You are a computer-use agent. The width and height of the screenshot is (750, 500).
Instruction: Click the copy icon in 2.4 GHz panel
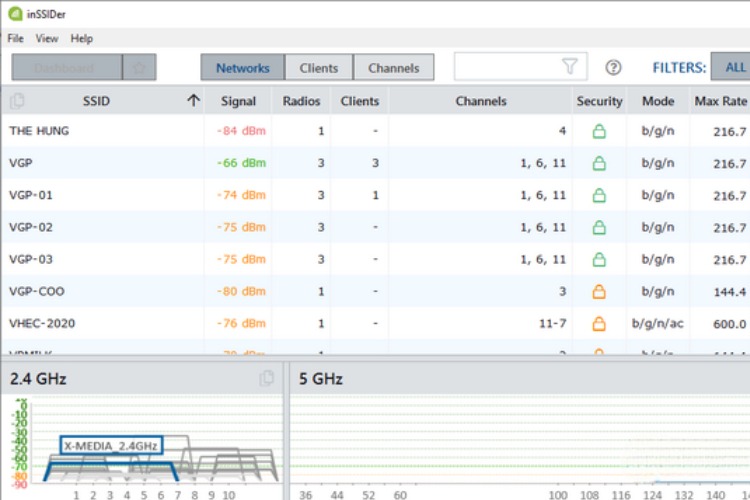267,378
